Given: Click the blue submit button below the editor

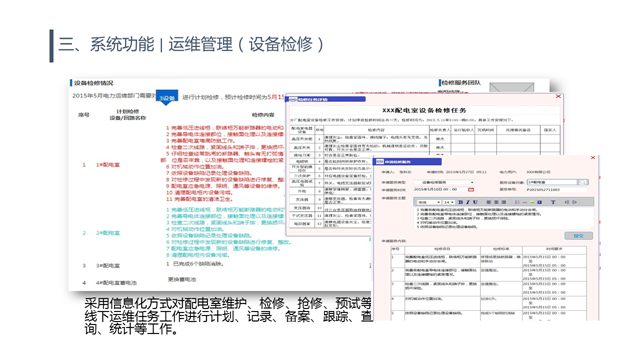Looking at the screenshot, I should pyautogui.click(x=578, y=236).
